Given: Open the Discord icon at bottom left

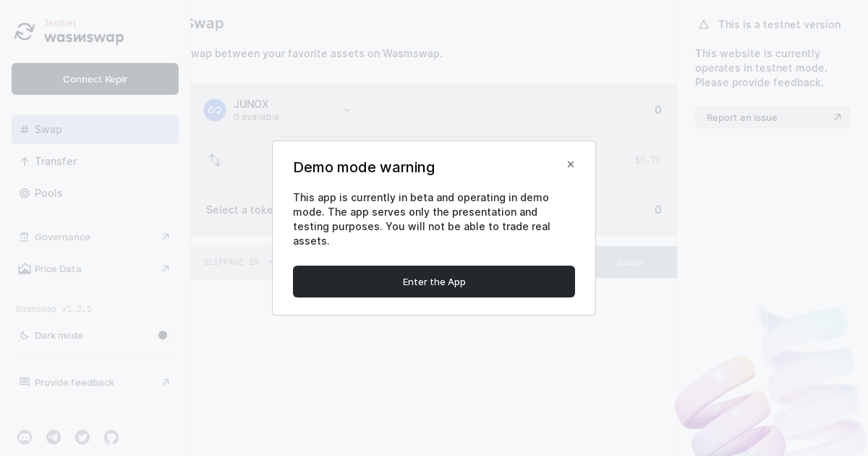Looking at the screenshot, I should [x=25, y=437].
